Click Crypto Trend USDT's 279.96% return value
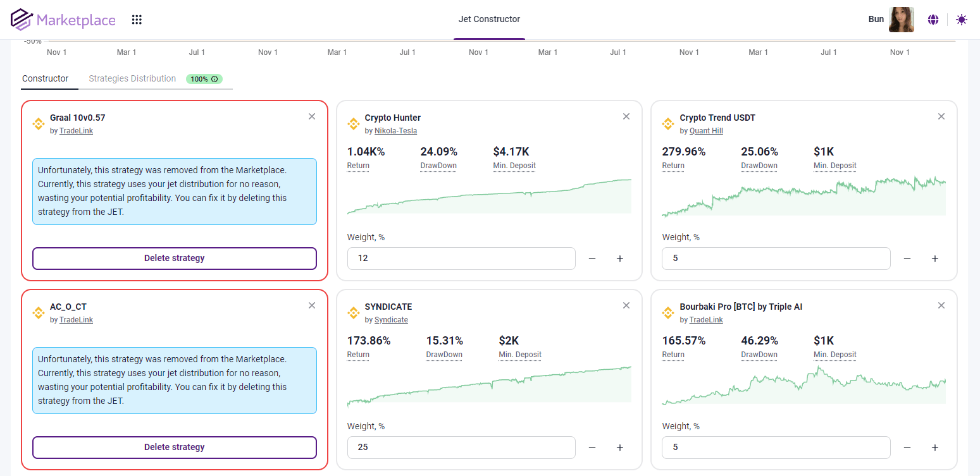 click(684, 152)
